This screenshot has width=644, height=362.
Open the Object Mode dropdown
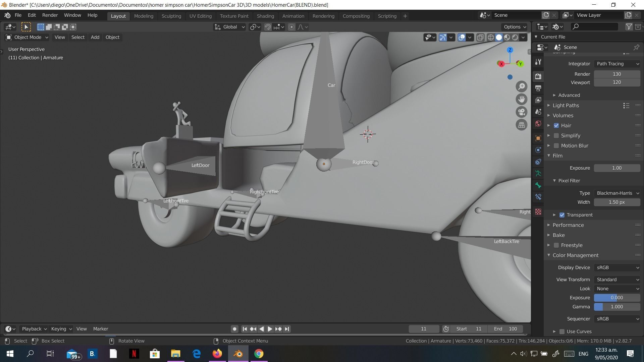(x=27, y=37)
